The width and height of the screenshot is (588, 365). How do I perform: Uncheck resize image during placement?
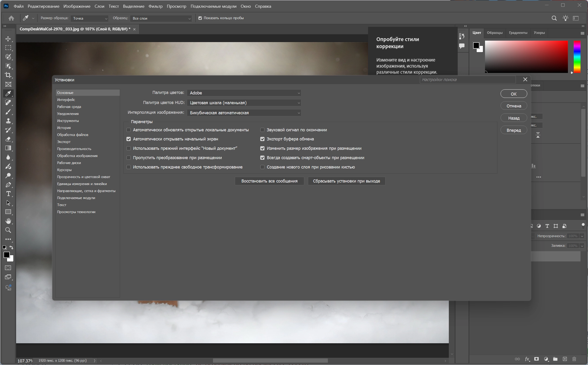[x=262, y=148]
